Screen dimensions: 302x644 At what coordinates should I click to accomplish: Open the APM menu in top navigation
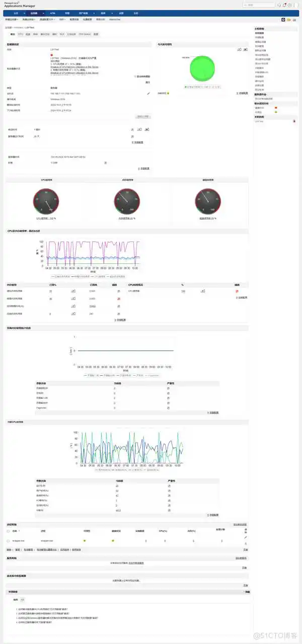[x=52, y=13]
